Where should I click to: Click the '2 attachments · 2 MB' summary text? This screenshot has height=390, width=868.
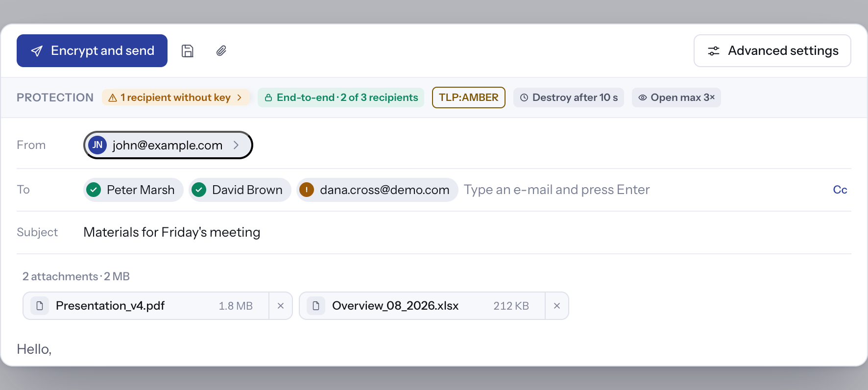pos(76,276)
